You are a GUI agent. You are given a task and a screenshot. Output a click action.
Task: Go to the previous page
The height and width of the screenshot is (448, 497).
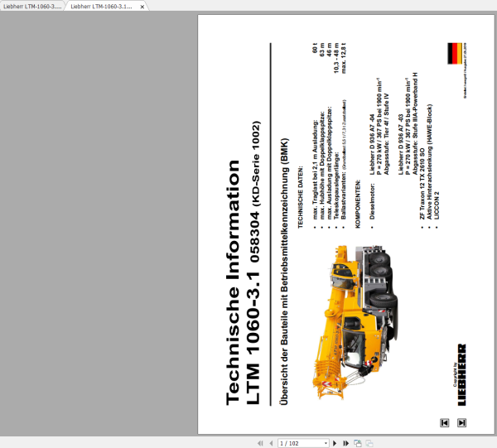(271, 443)
